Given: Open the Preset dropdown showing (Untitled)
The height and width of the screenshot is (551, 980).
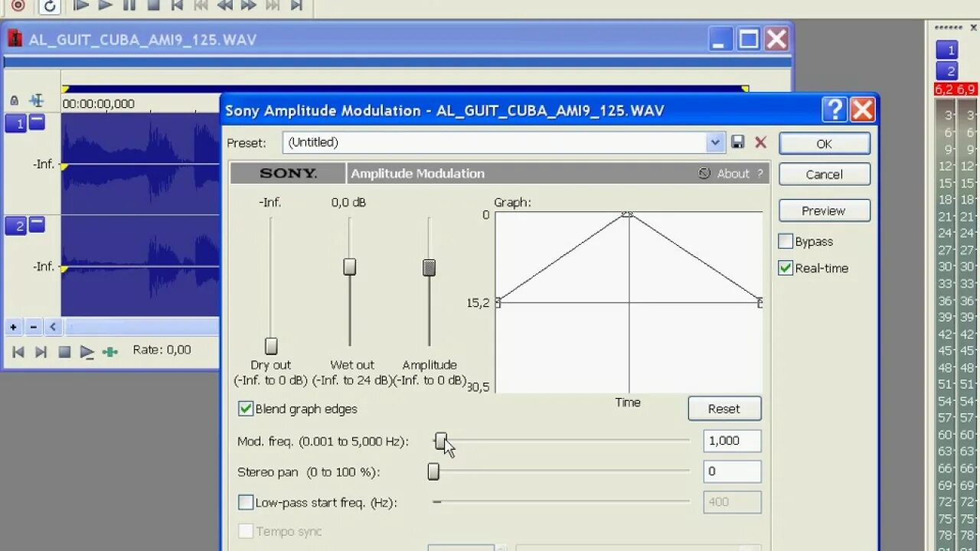Looking at the screenshot, I should tap(715, 142).
